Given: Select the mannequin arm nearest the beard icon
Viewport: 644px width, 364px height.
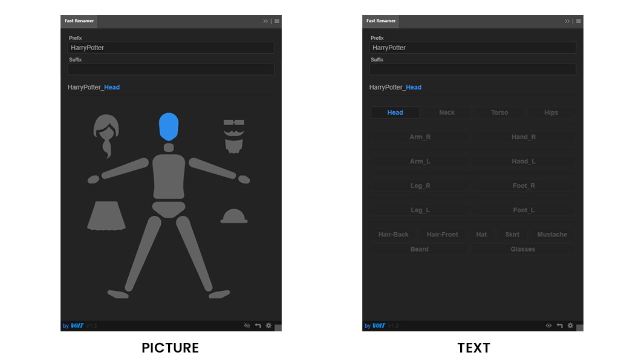Looking at the screenshot, I should tap(212, 168).
